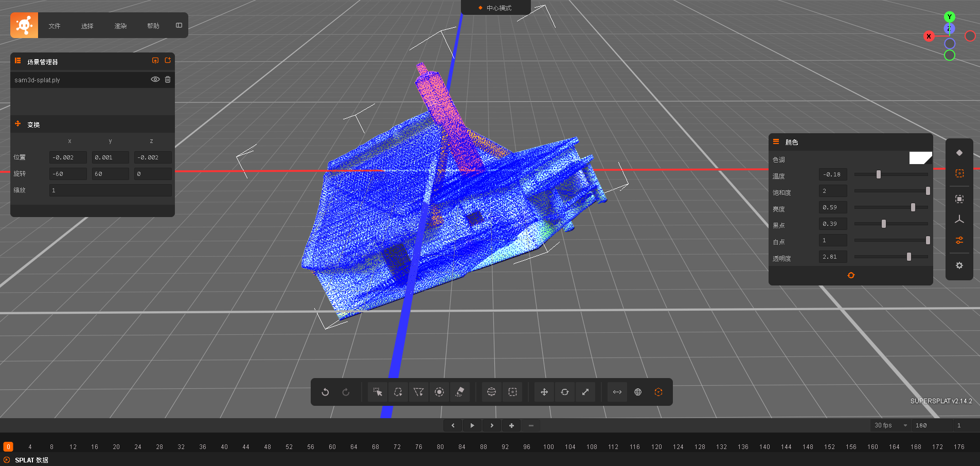Select the sphere selection tool
The width and height of the screenshot is (980, 466).
(x=492, y=392)
